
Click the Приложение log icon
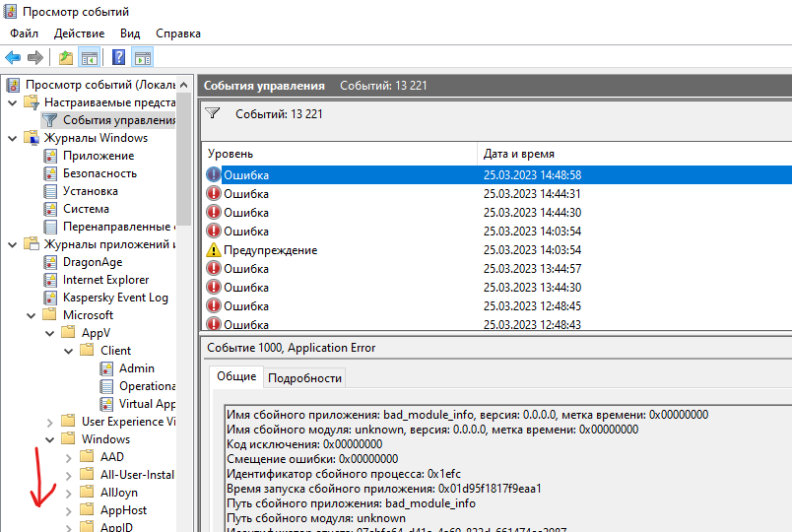coord(50,156)
